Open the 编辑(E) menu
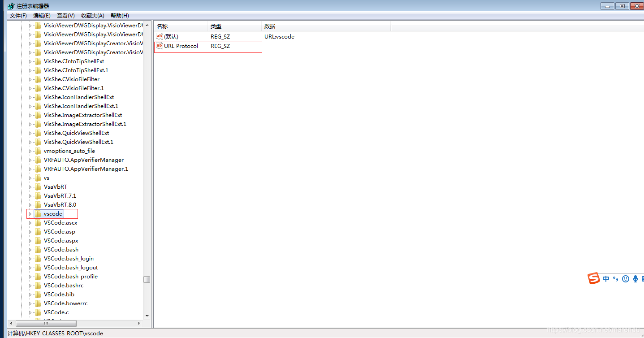Screen dimensions: 644x338 coord(42,16)
